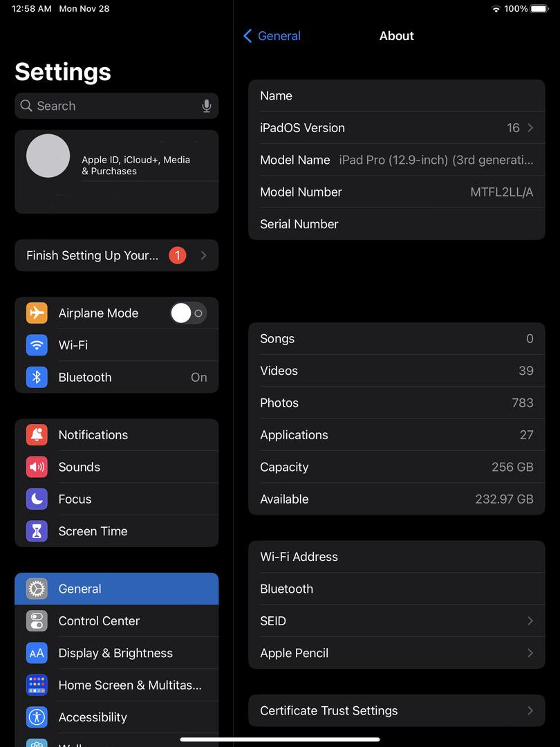Tap the Control Center icon
The image size is (560, 747).
37,621
